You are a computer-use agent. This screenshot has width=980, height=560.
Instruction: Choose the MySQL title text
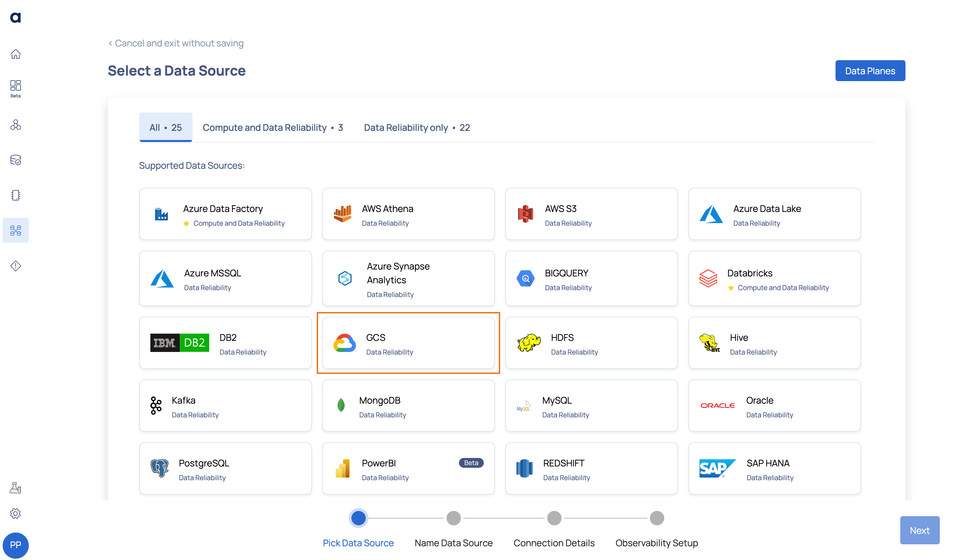pyautogui.click(x=557, y=400)
